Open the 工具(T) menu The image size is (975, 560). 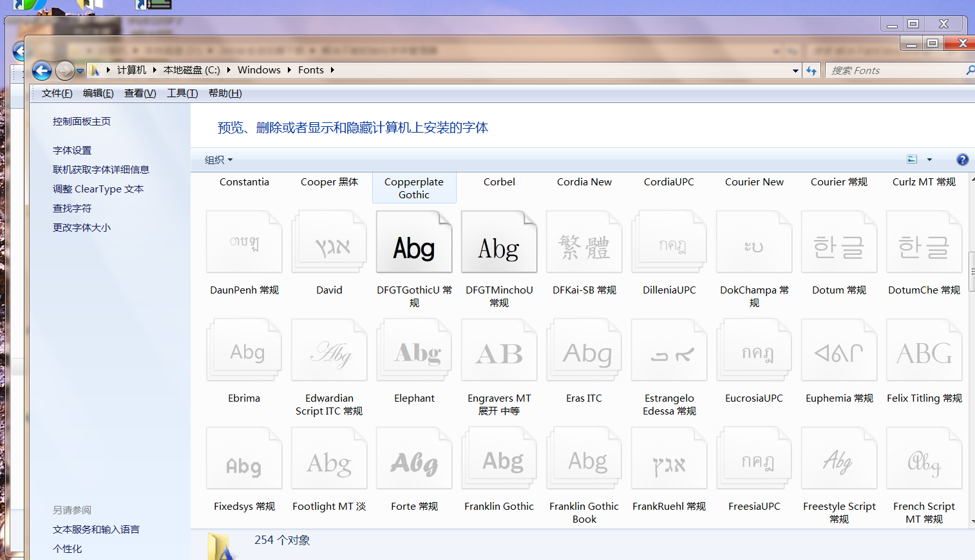pos(182,93)
